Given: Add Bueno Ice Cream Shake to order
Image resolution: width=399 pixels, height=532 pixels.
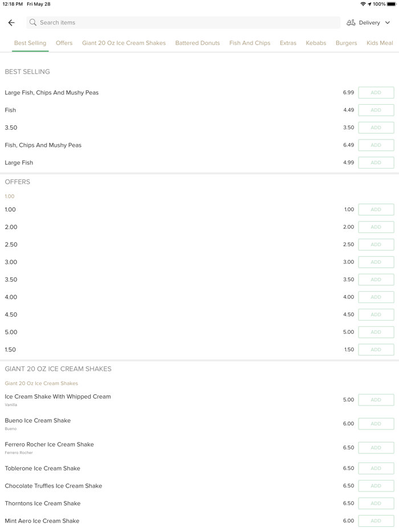Looking at the screenshot, I should (376, 424).
